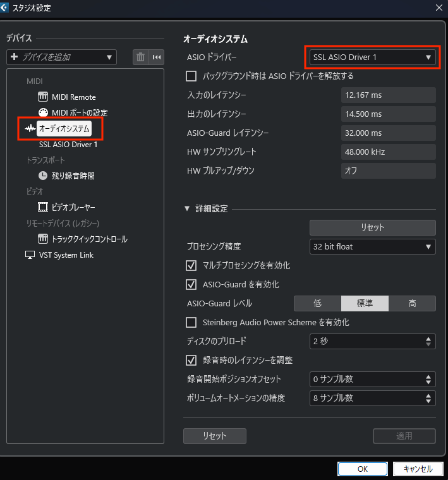This screenshot has height=480, width=448.
Task: Collapse the advanced settings section triangle
Action: click(x=187, y=209)
